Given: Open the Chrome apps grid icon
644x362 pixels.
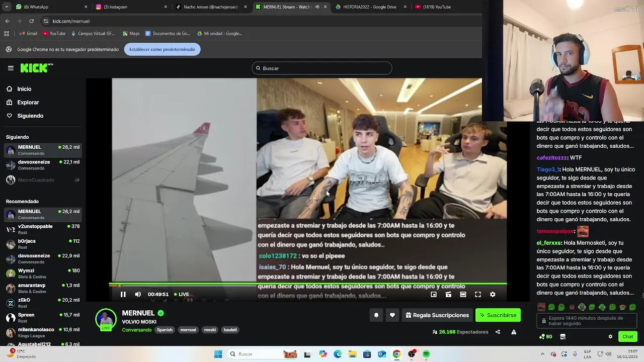Looking at the screenshot, I should point(7,34).
